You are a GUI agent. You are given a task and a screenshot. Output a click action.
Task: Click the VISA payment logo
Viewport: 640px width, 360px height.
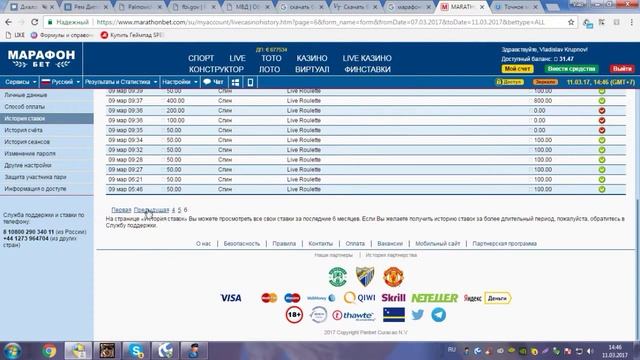231,298
